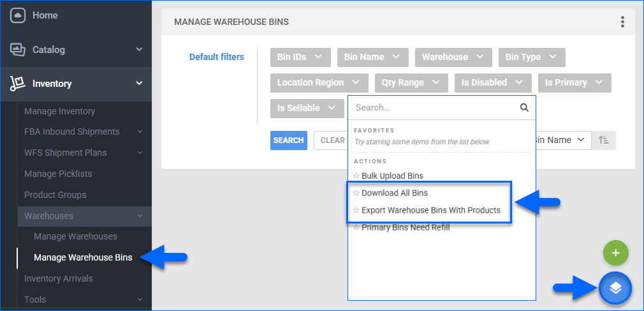This screenshot has width=644, height=311.
Task: Click the magnifier icon in search box
Action: click(x=524, y=108)
